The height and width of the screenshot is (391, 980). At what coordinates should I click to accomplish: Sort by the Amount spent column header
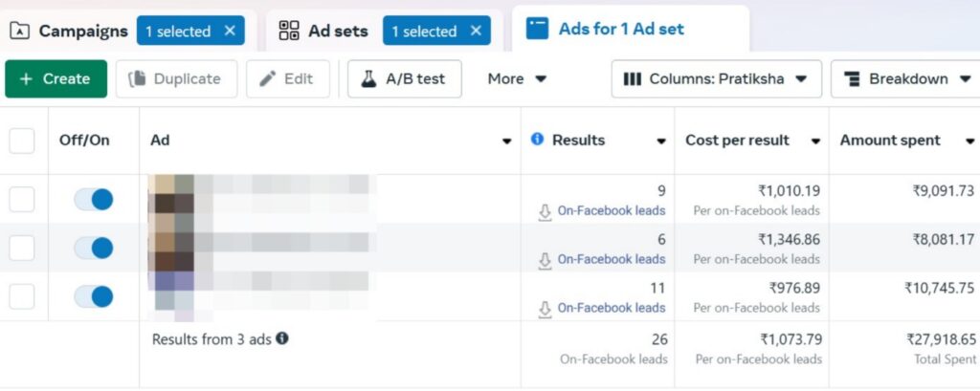(x=890, y=141)
